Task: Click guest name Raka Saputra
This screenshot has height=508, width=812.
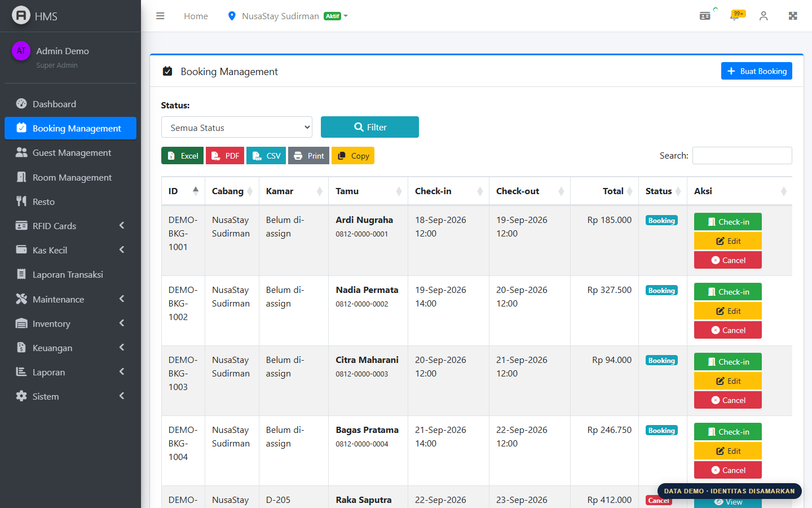Action: pos(364,500)
